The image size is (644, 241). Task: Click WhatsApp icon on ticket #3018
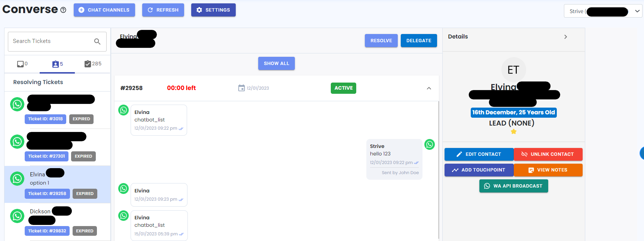[17, 104]
